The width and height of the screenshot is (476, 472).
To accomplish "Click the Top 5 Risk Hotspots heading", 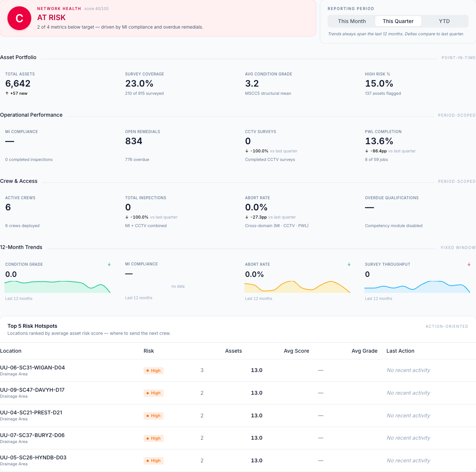I will (x=32, y=326).
